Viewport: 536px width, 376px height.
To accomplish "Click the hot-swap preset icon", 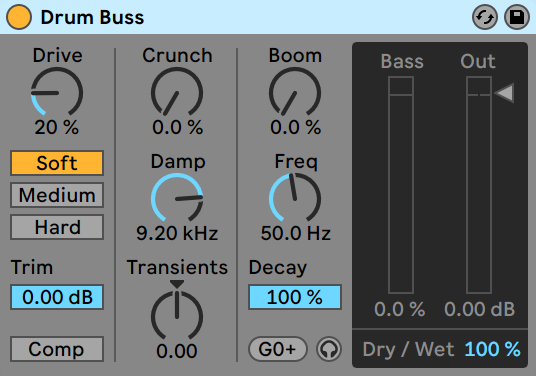I will pyautogui.click(x=485, y=17).
